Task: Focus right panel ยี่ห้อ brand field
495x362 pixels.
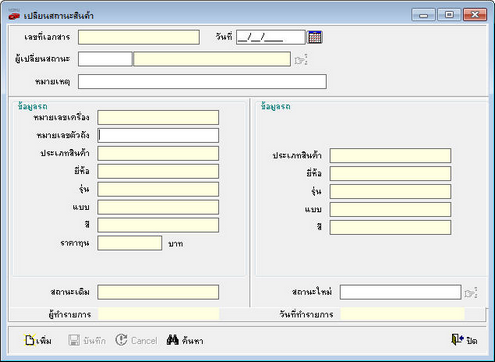Action: pyautogui.click(x=390, y=174)
